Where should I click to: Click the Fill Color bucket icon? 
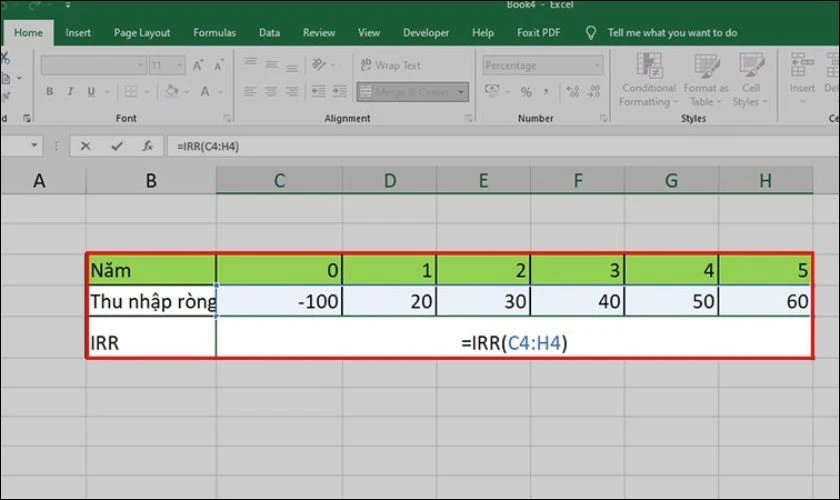(171, 92)
